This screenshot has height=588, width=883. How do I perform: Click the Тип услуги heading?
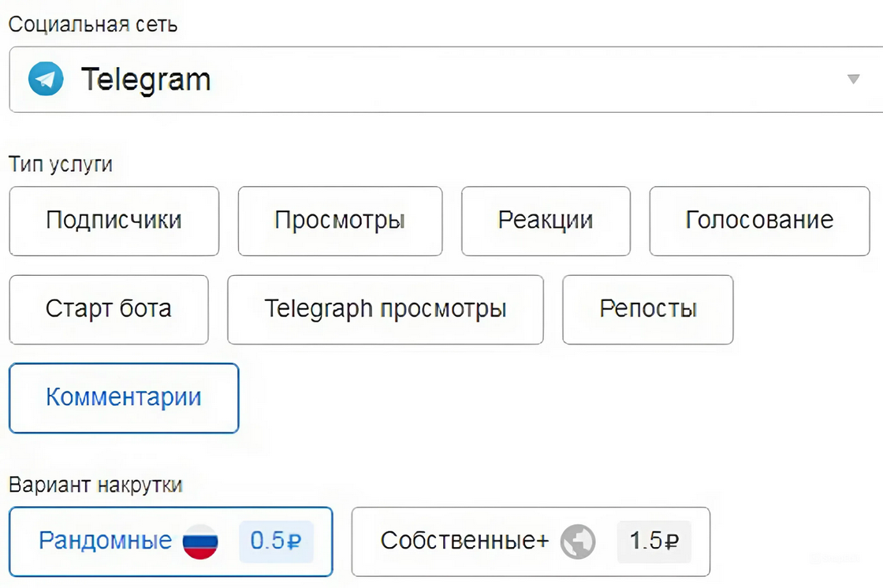61,164
